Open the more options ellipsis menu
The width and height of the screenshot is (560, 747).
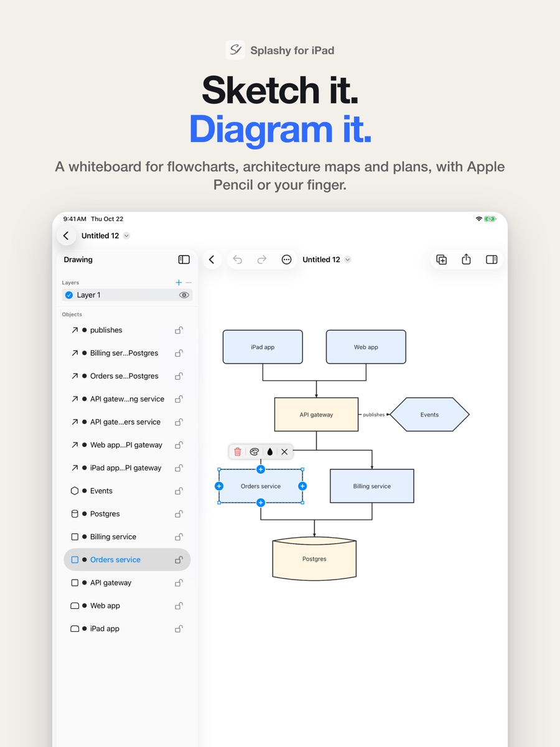pos(286,260)
